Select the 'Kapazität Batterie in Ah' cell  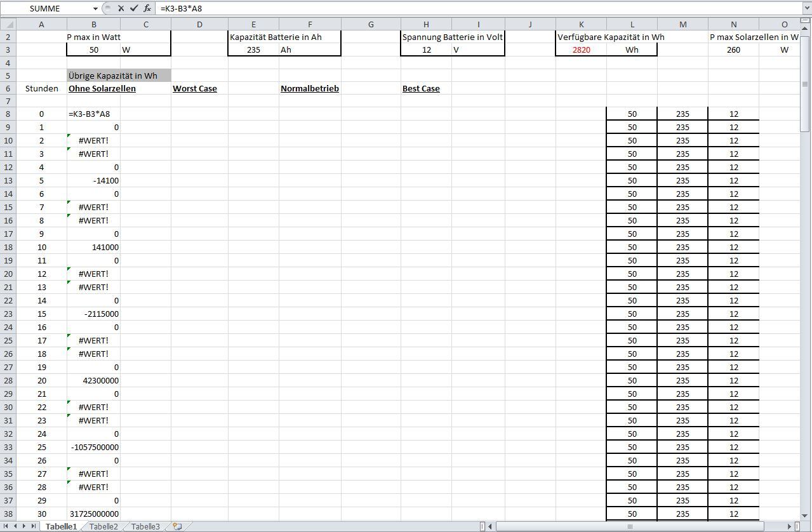click(x=253, y=37)
